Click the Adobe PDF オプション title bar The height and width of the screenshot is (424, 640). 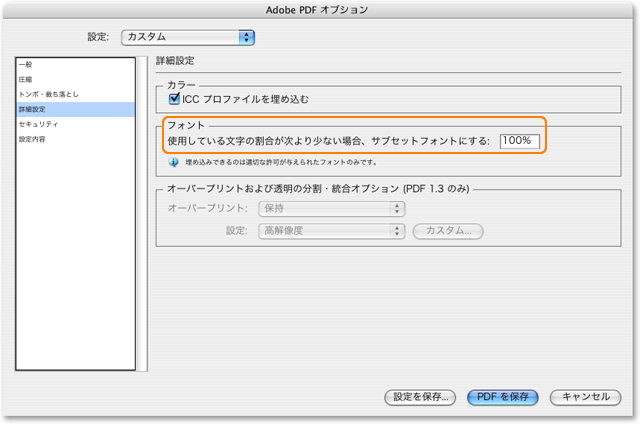(x=320, y=9)
